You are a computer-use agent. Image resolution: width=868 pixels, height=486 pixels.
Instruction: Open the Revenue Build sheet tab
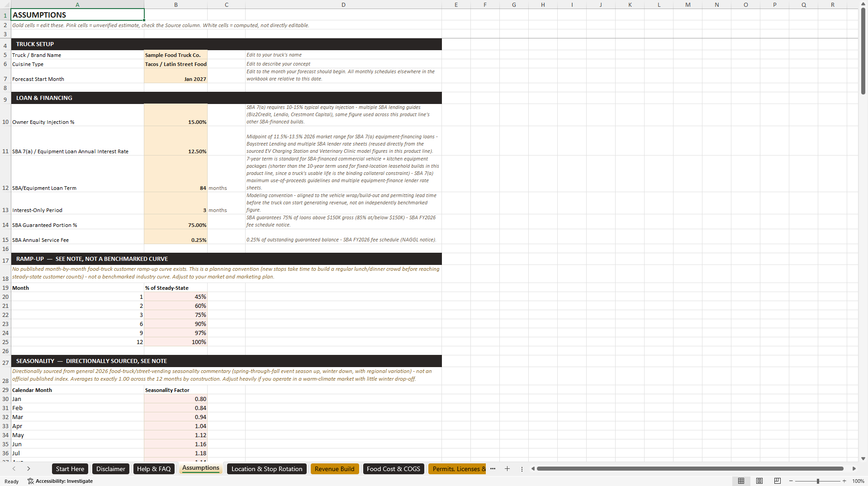(335, 469)
